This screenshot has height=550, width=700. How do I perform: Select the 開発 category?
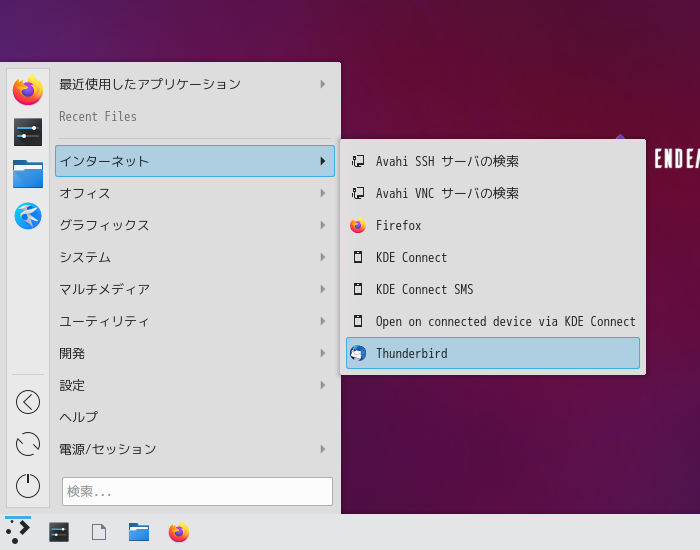(195, 353)
